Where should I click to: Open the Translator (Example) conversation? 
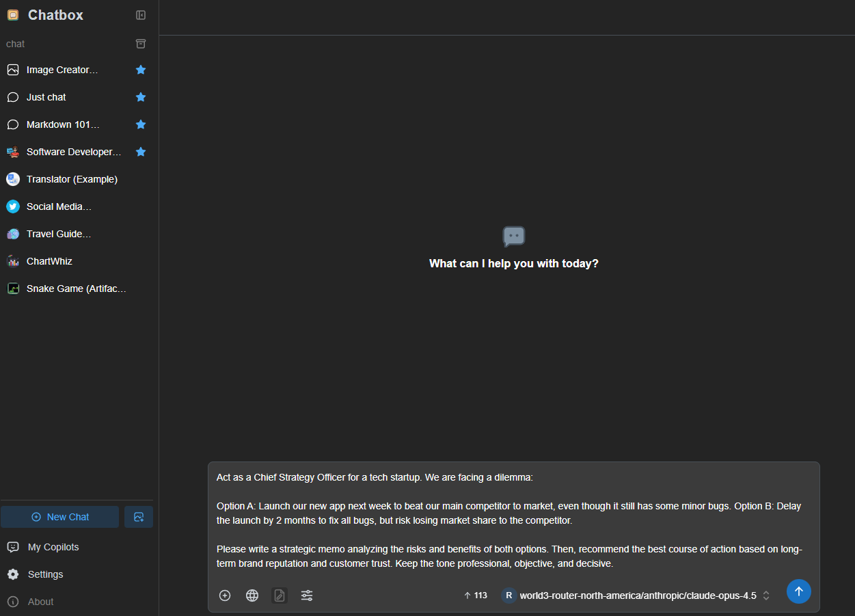coord(72,179)
